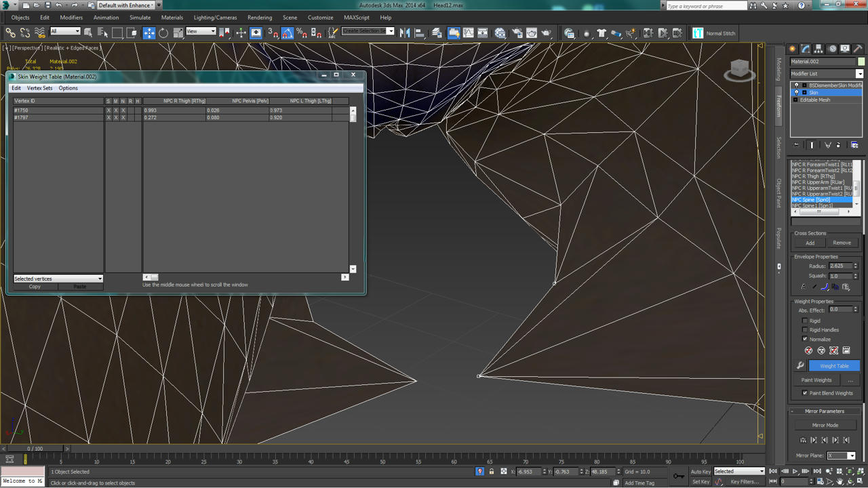Click the object color swatch beside Material.002
Image resolution: width=868 pixels, height=488 pixels.
[861, 62]
